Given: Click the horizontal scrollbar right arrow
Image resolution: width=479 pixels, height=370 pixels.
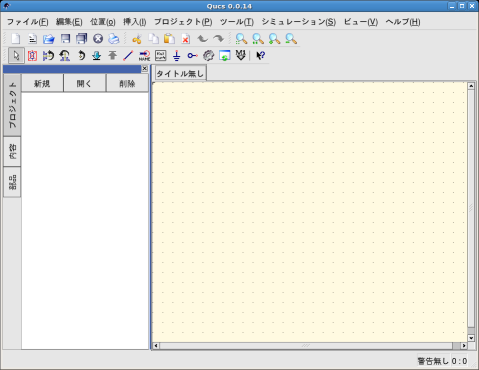Looking at the screenshot, I should click(x=464, y=346).
